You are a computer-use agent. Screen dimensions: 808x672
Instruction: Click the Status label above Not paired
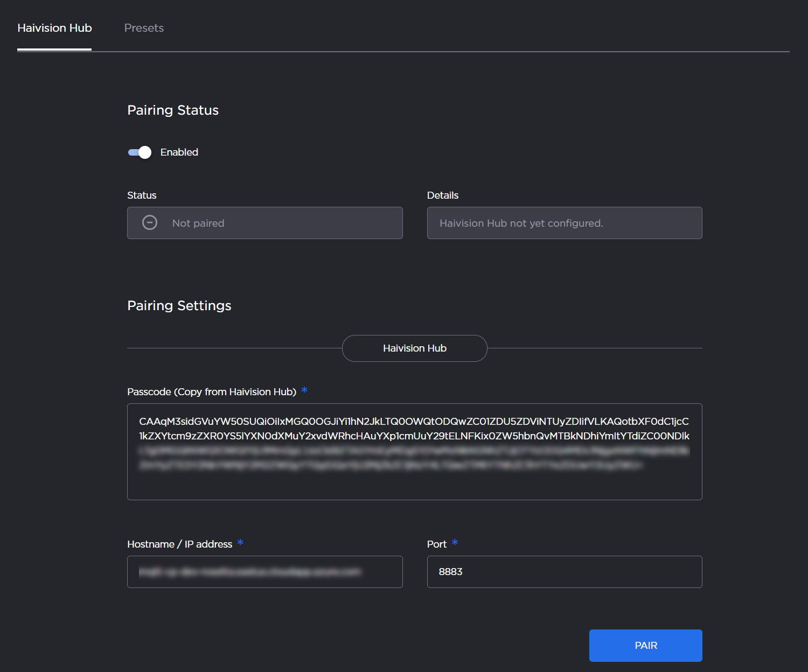pos(142,195)
